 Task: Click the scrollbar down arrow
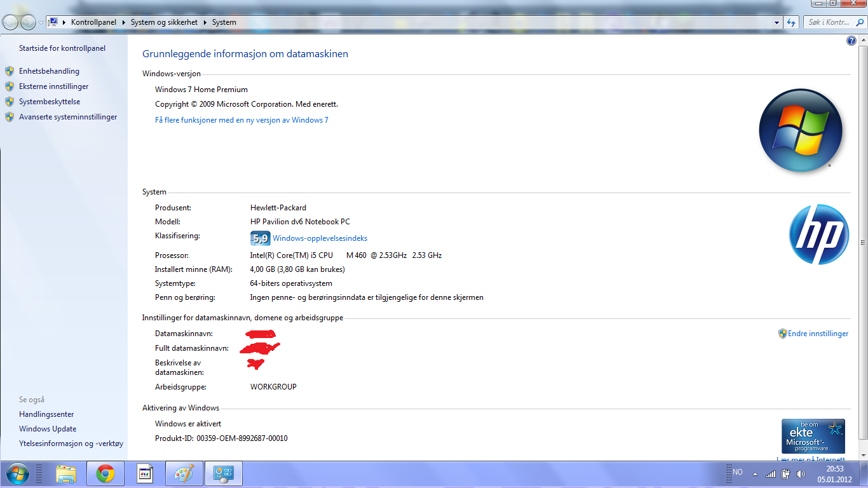pyautogui.click(x=862, y=454)
